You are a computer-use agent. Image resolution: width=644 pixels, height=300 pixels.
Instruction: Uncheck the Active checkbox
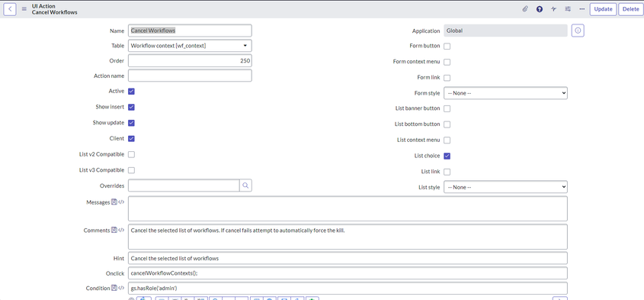[x=131, y=92]
